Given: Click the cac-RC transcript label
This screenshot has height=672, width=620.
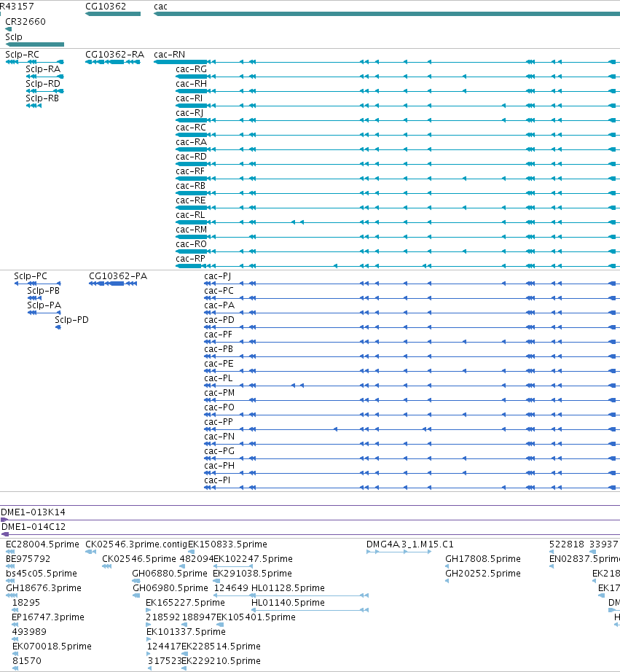Looking at the screenshot, I should pos(191,128).
